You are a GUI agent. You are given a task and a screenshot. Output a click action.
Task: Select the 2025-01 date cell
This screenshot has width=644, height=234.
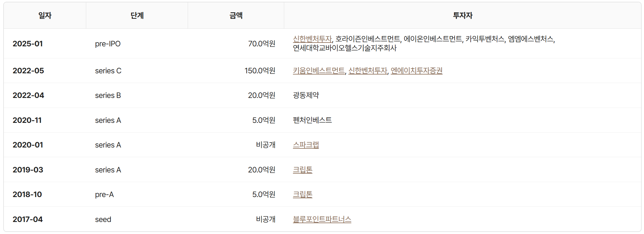pyautogui.click(x=28, y=44)
